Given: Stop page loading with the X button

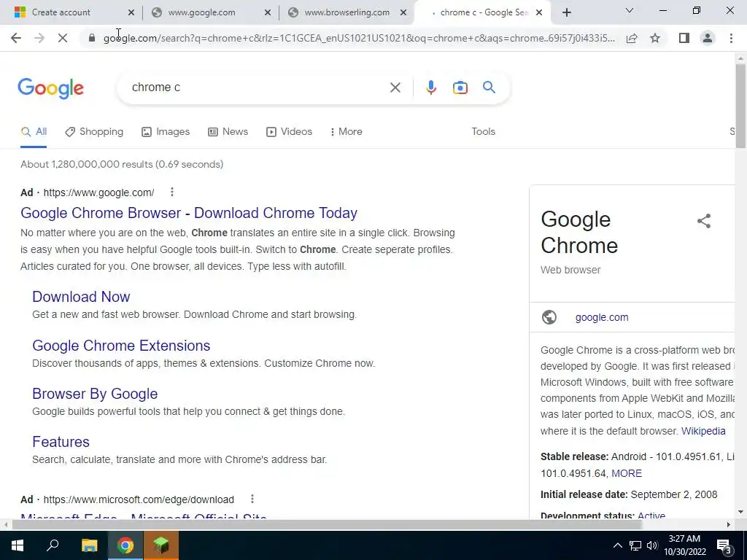Looking at the screenshot, I should click(x=63, y=38).
